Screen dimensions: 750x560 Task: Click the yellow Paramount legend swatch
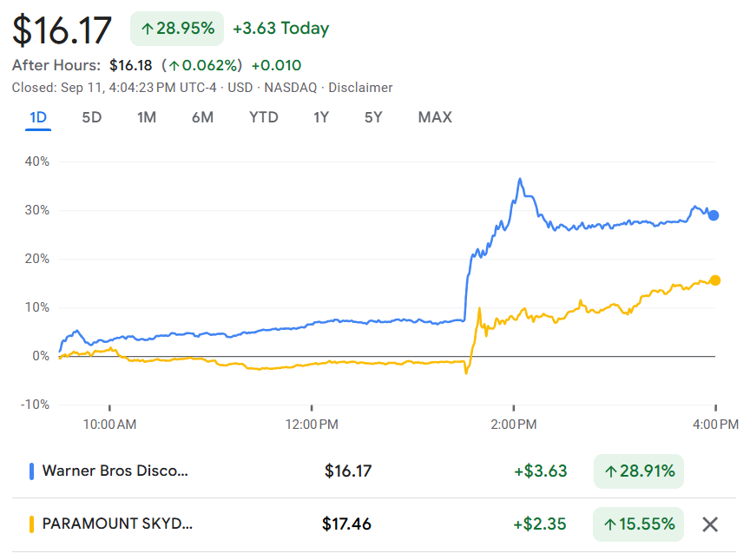(32, 524)
